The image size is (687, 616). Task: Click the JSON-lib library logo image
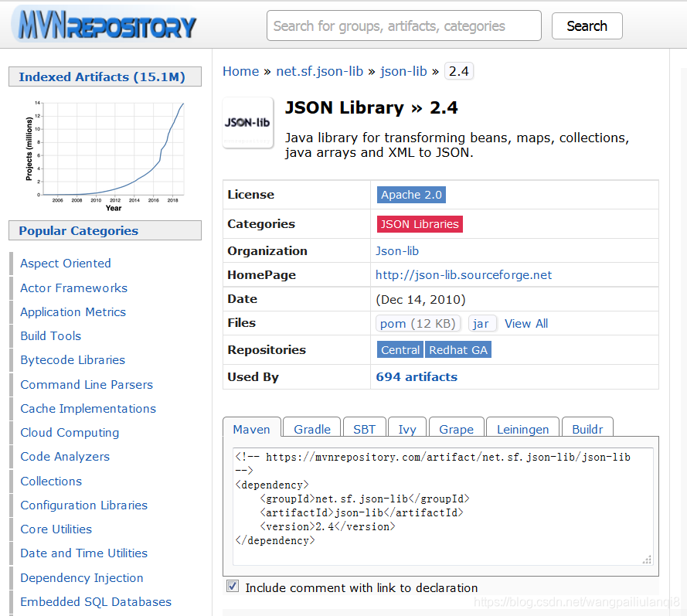[x=247, y=123]
